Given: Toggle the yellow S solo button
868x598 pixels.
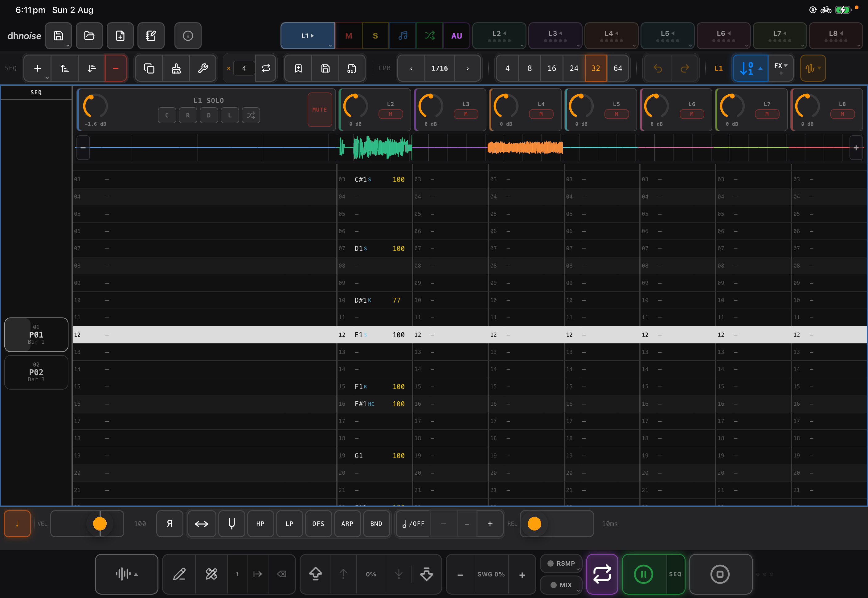Looking at the screenshot, I should coord(375,35).
